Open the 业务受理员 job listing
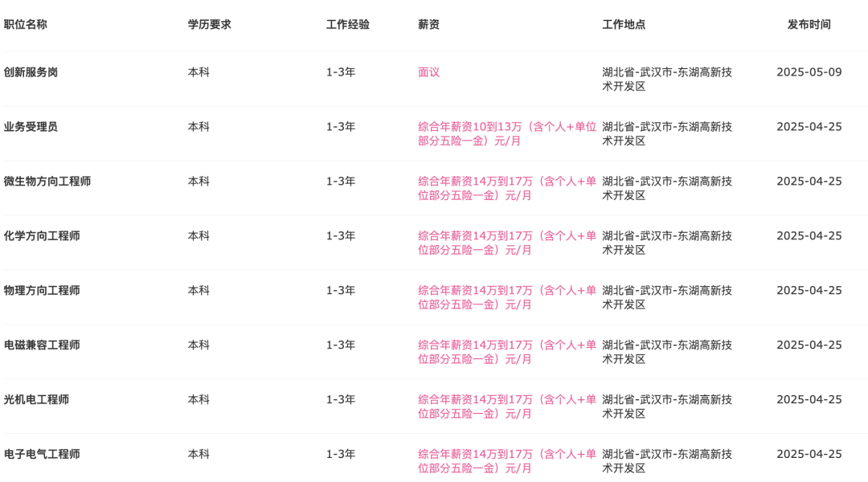Viewport: 868px width, 482px height. pos(31,127)
